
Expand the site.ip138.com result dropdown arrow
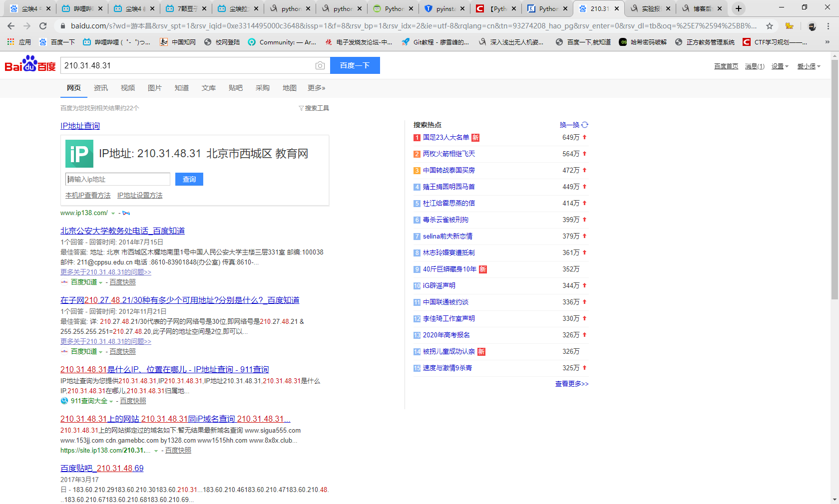[x=156, y=451]
